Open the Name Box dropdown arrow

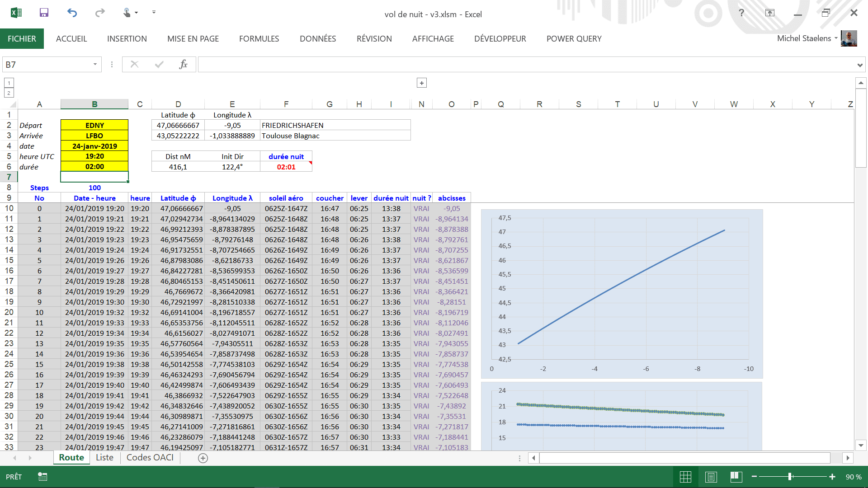pos(95,65)
